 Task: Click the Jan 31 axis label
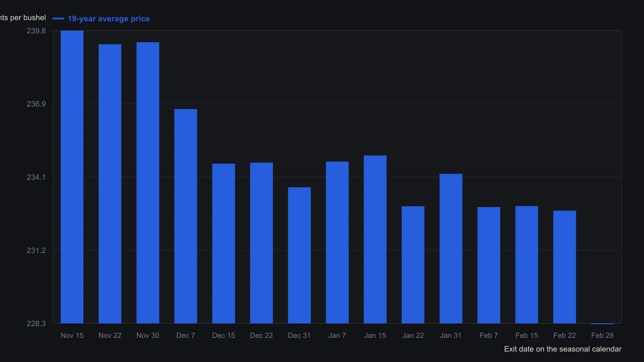click(451, 335)
